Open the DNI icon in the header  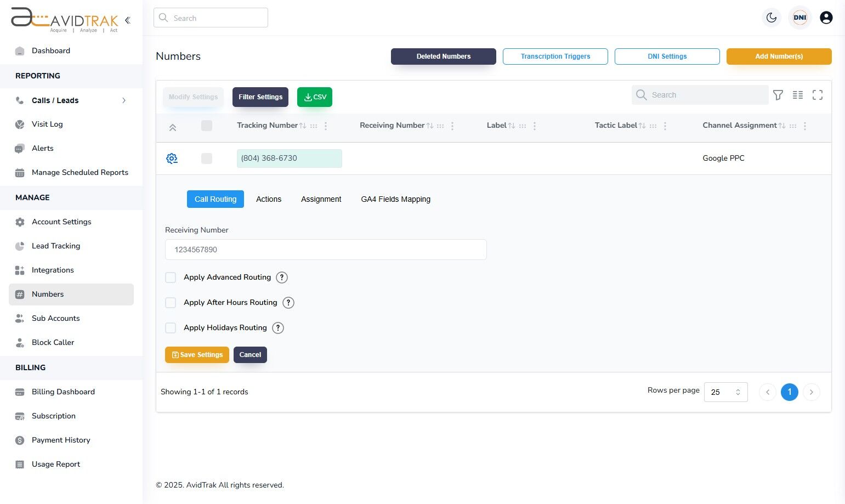click(800, 18)
